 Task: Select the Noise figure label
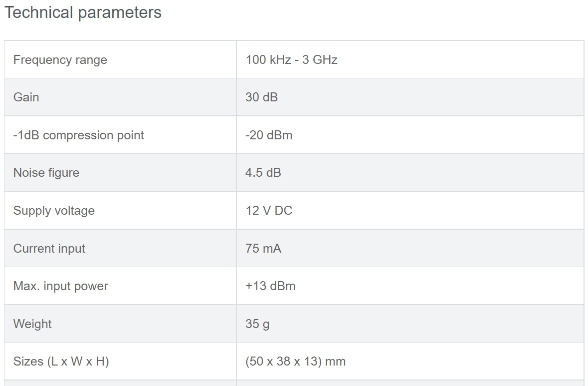46,173
